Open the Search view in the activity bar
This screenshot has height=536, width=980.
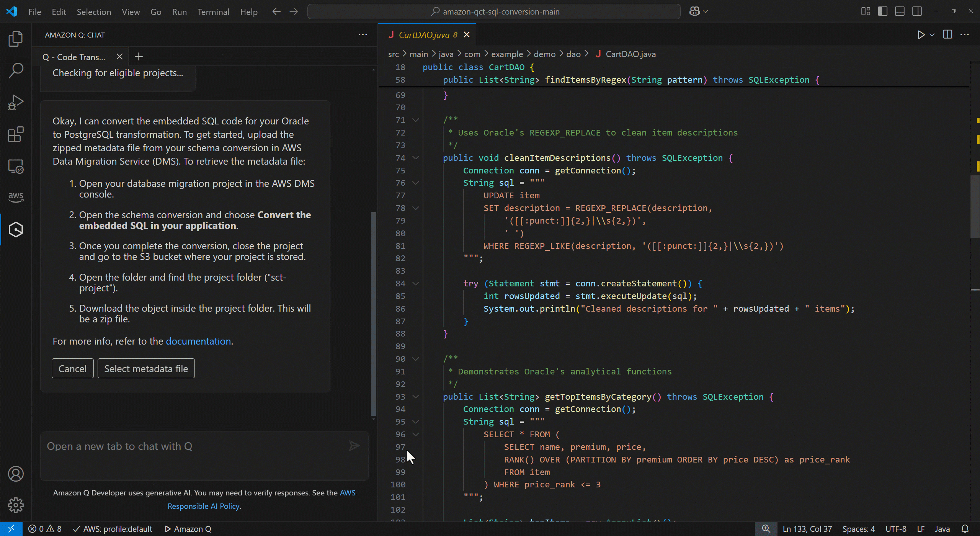[16, 70]
